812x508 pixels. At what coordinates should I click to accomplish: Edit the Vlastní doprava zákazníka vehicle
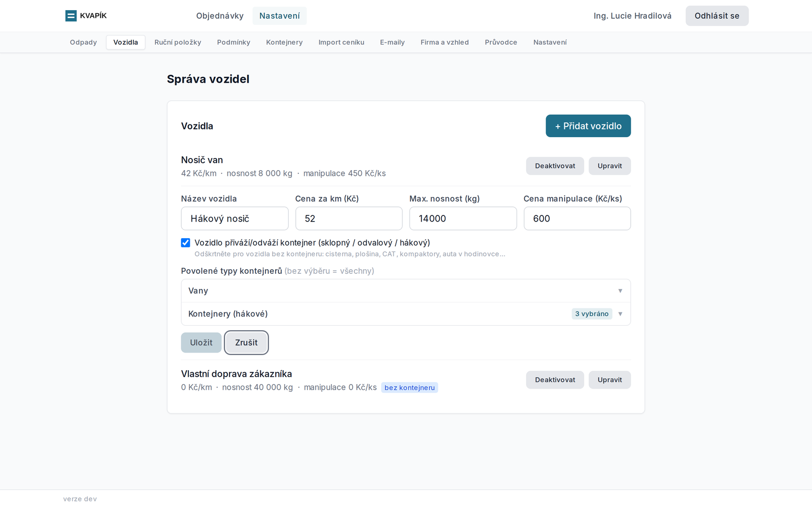[610, 380]
